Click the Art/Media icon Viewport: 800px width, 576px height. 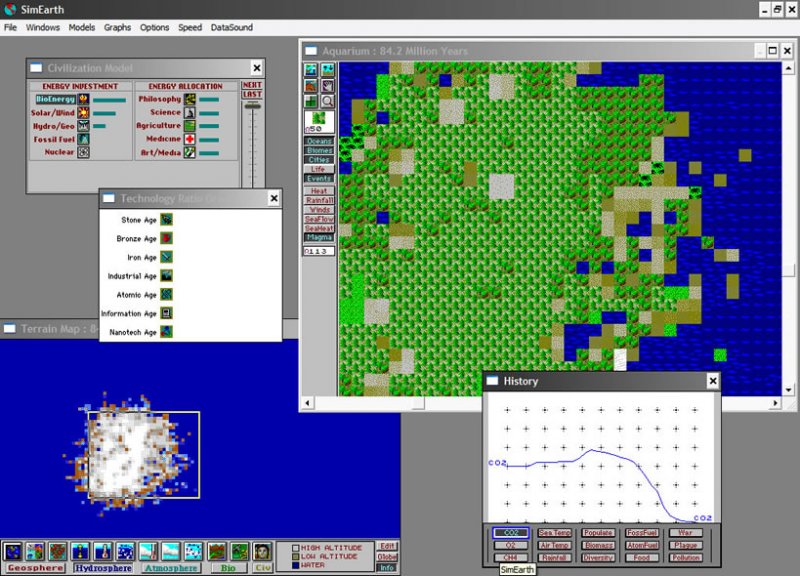(x=190, y=152)
